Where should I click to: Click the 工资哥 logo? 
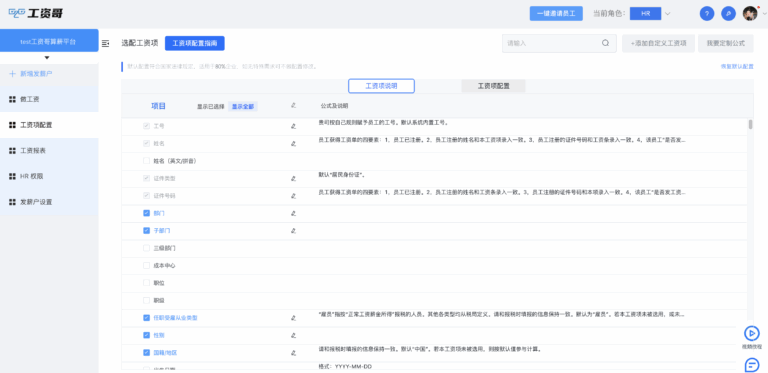(x=36, y=13)
